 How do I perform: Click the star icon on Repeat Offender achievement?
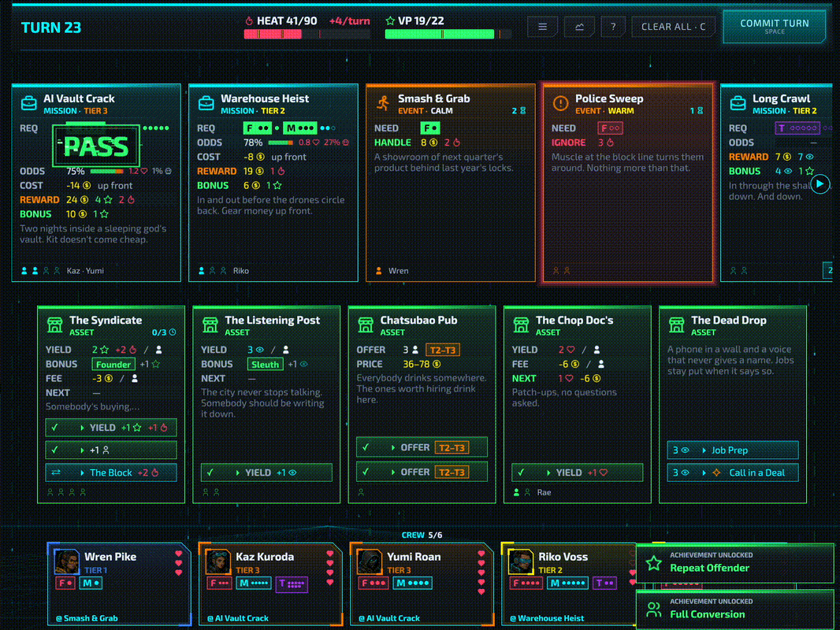click(x=653, y=563)
